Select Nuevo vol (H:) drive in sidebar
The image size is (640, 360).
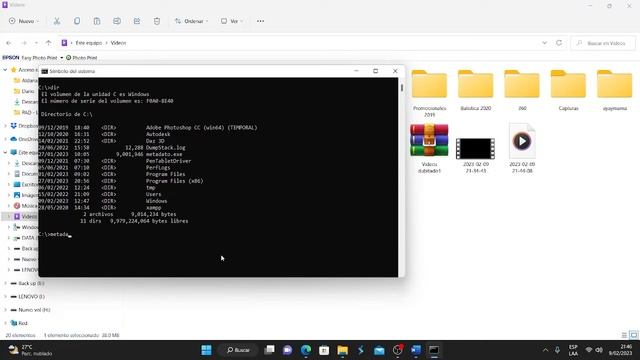pyautogui.click(x=34, y=310)
